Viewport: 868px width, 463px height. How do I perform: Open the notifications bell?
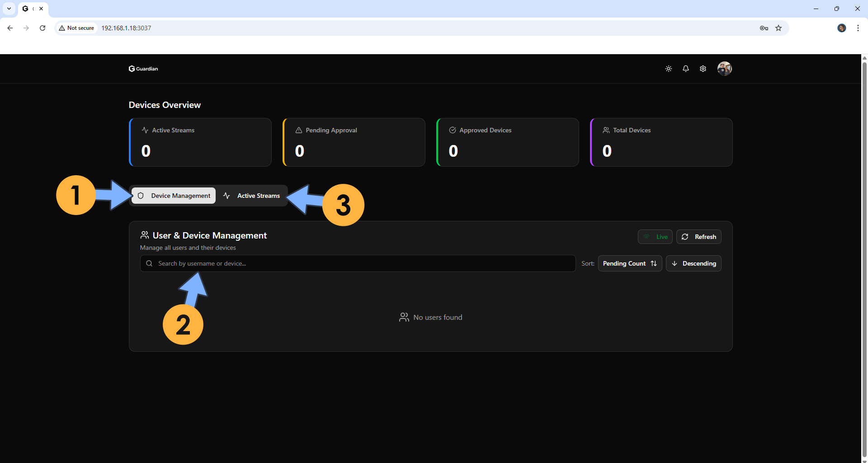[686, 69]
